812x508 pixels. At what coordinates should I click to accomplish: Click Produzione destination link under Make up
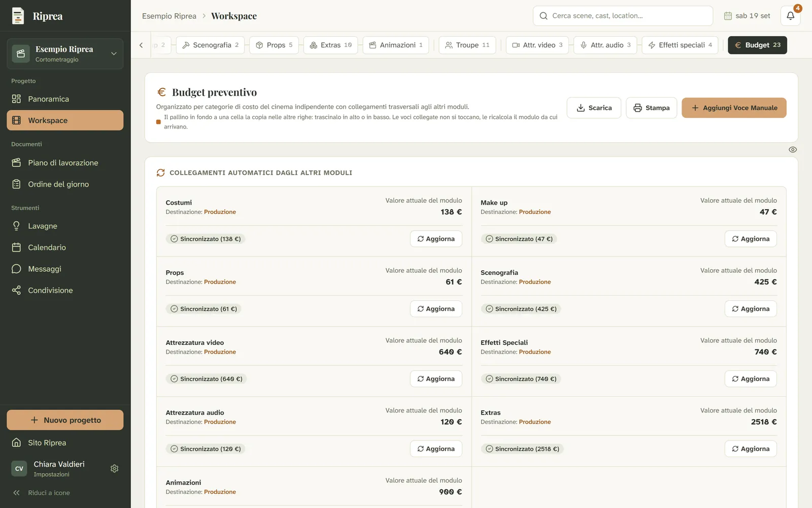[535, 212]
